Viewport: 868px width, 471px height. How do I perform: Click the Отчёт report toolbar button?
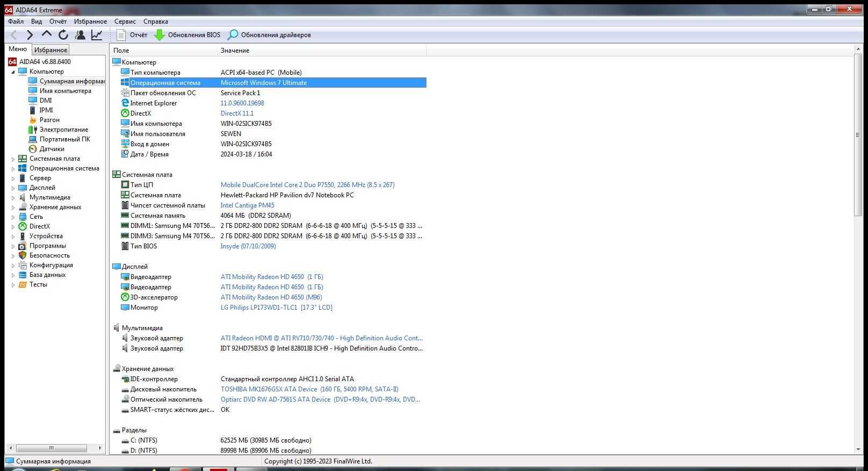132,35
